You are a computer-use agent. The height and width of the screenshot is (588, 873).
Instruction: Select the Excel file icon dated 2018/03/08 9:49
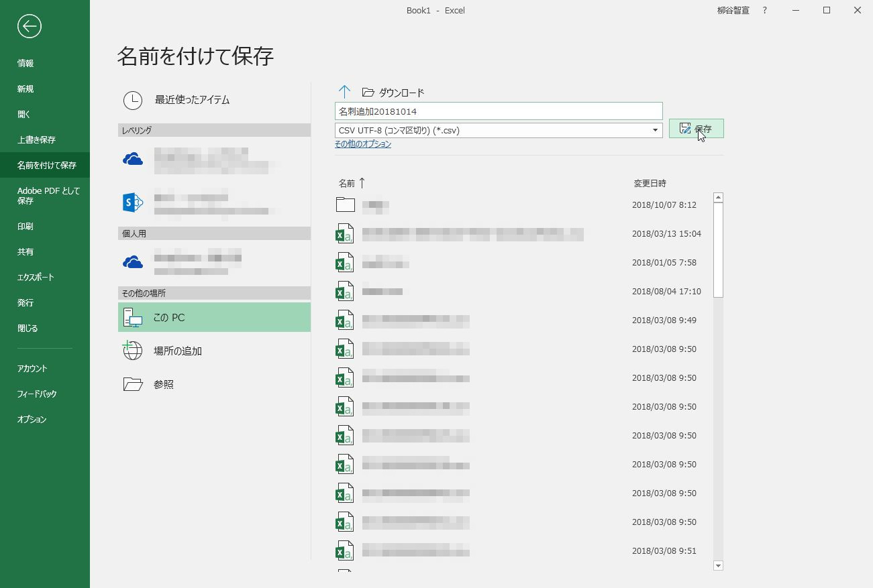(344, 320)
